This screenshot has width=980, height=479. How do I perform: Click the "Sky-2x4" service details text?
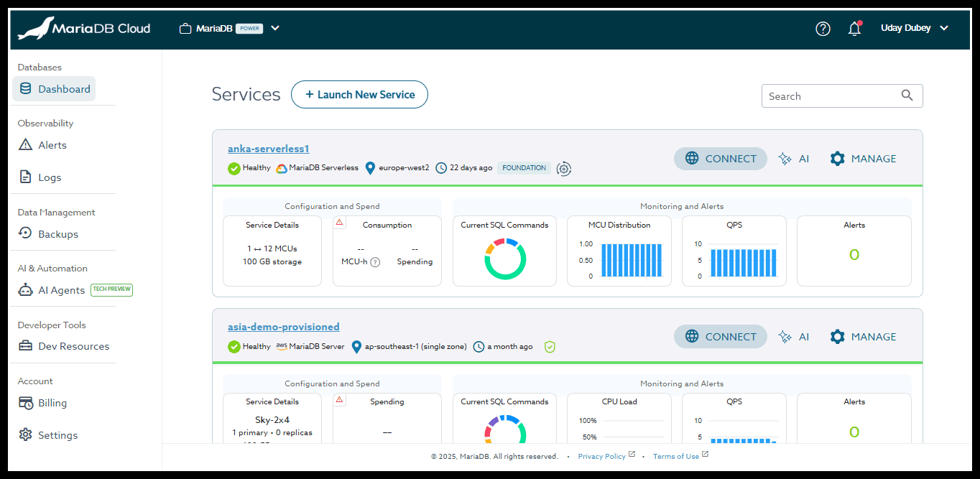click(272, 419)
